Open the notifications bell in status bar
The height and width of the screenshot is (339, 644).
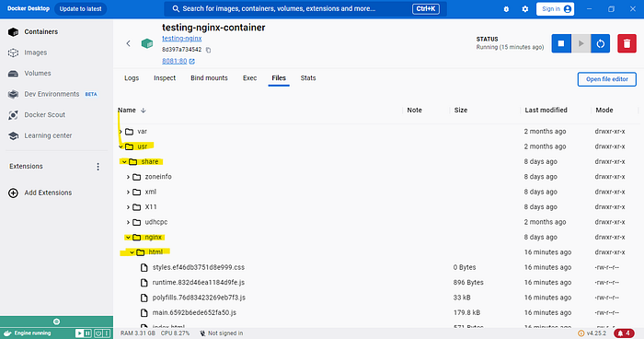tap(624, 333)
